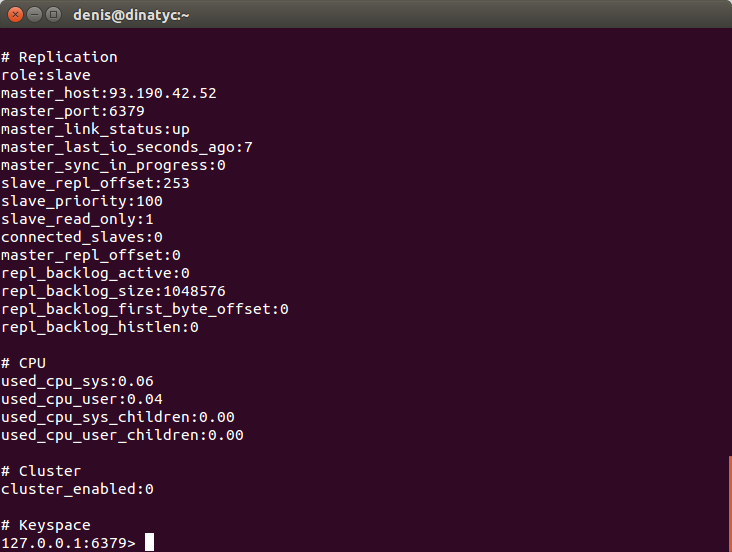Click the slave_repl_offset:253 line
This screenshot has width=732, height=552.
pos(95,183)
